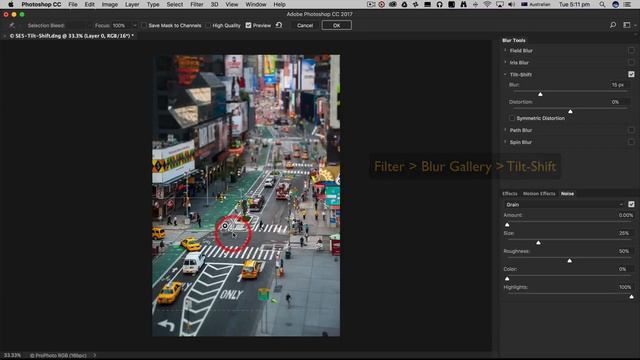Viewport: 640px width, 360px height.
Task: Select the Noise tab
Action: (567, 193)
